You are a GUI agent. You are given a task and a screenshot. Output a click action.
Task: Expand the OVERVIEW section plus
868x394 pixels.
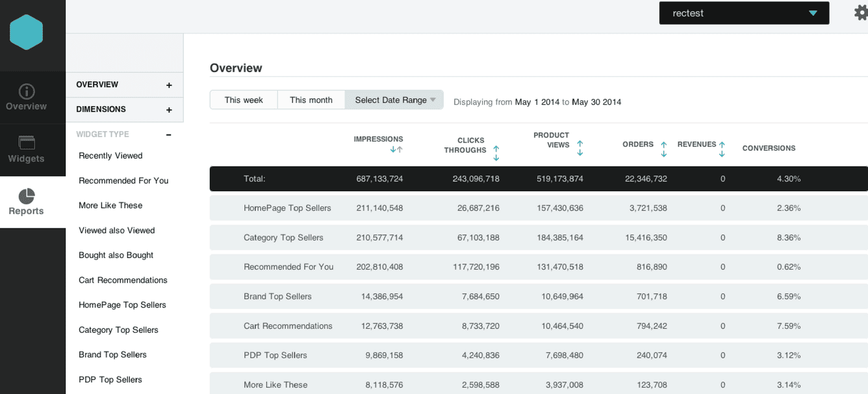[169, 85]
